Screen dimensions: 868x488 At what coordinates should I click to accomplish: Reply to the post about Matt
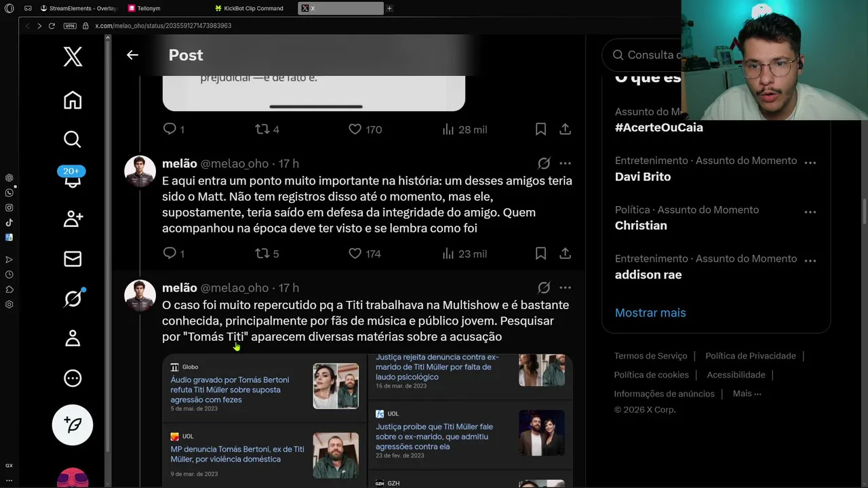tap(174, 253)
